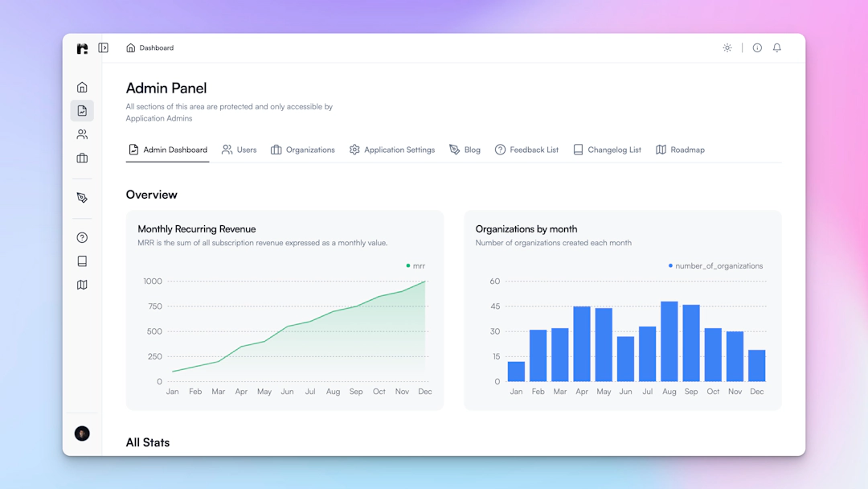Open the Roadmap tab

click(681, 150)
